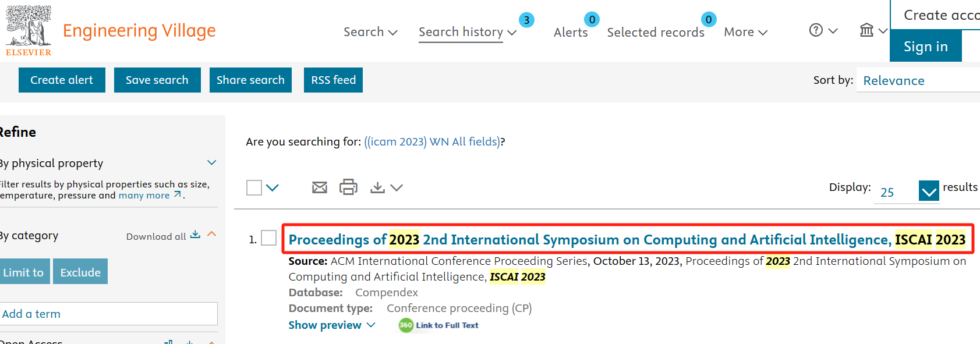This screenshot has height=344, width=980.
Task: Click the 360 Link to Full Text icon
Action: [x=406, y=325]
